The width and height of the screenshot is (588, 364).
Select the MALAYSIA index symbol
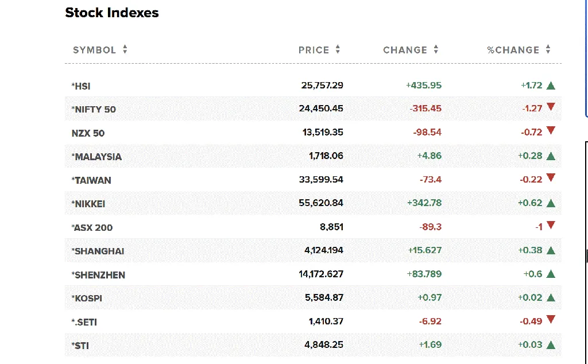[96, 157]
